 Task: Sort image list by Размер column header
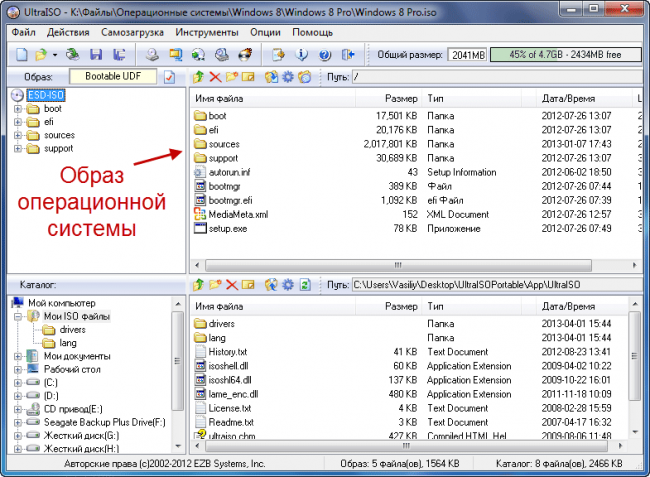pyautogui.click(x=388, y=99)
